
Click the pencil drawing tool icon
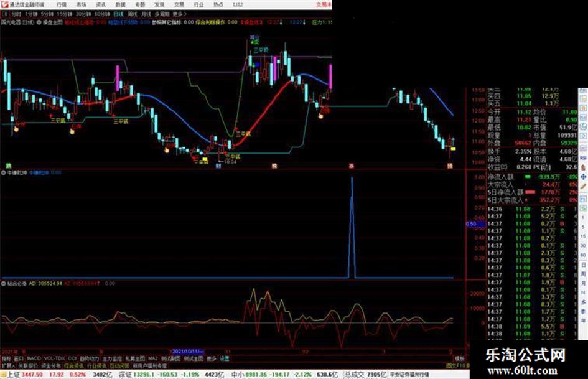pyautogui.click(x=583, y=187)
